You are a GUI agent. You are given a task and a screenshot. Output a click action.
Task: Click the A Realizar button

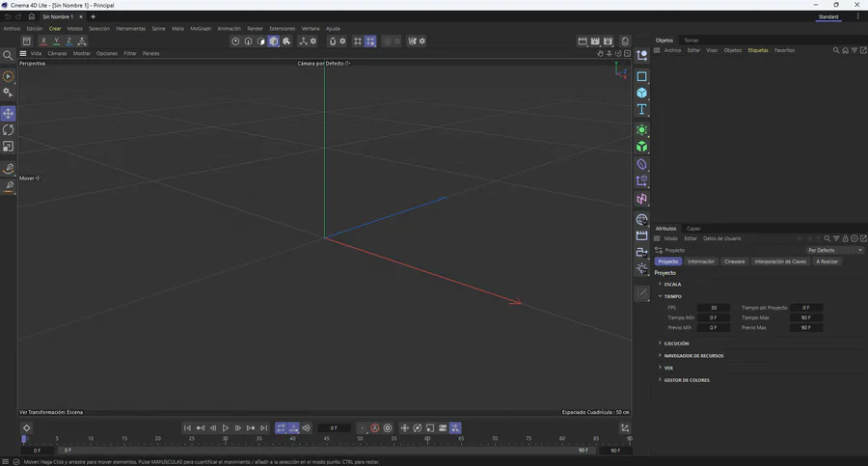click(x=827, y=261)
